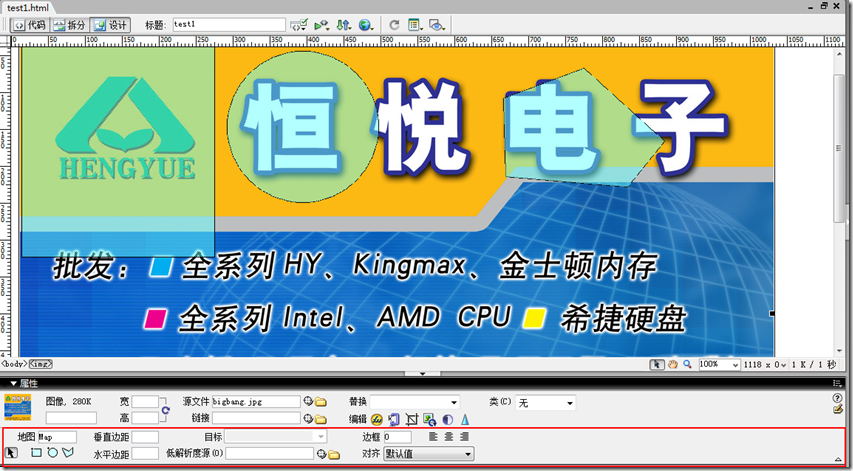Reset image size icon beside 宽/高
Screen dimensions: 853x471
[x=165, y=410]
